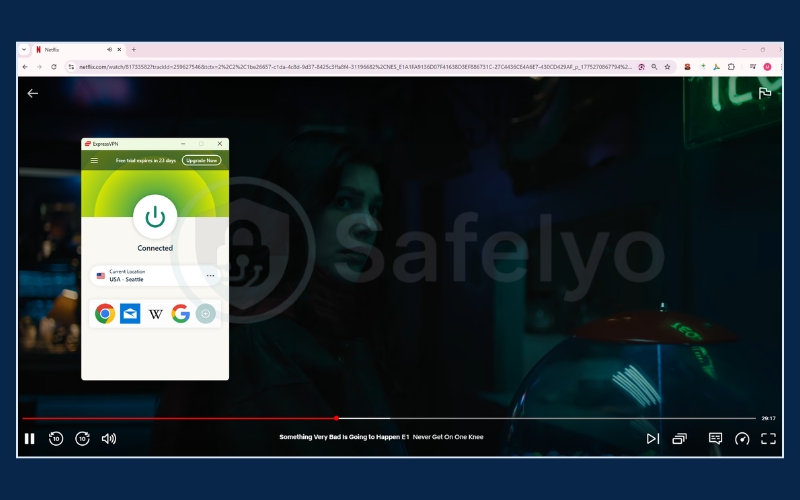This screenshot has height=500, width=800.
Task: Open the Netflix episodes list icon
Action: [680, 438]
